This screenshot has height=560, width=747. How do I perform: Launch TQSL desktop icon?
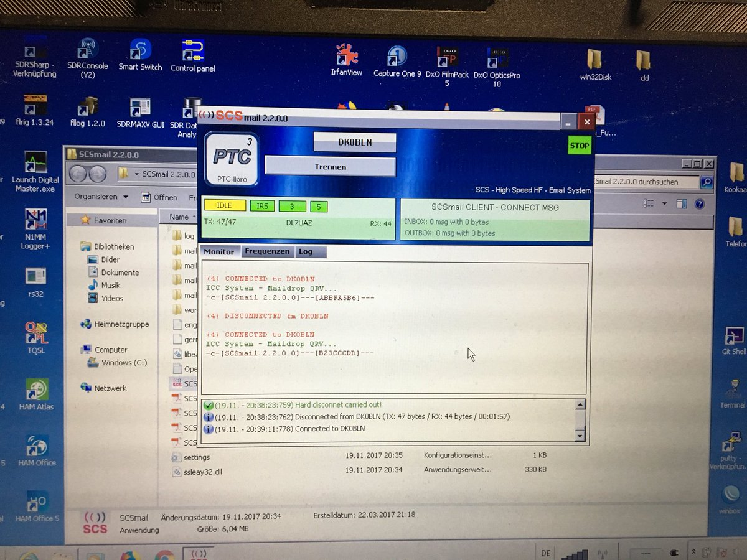point(35,338)
